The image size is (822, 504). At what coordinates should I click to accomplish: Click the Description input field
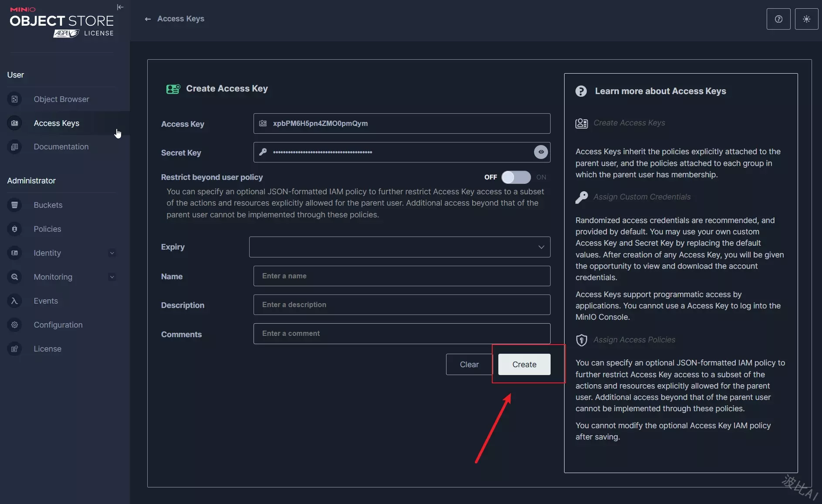tap(402, 304)
